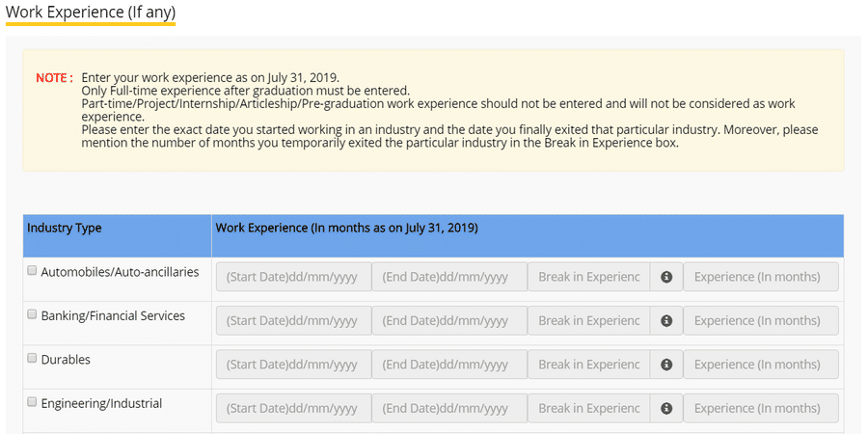Check the Automobiles/Auto-ancillaries checkbox
Image resolution: width=868 pixels, height=434 pixels.
[x=32, y=271]
